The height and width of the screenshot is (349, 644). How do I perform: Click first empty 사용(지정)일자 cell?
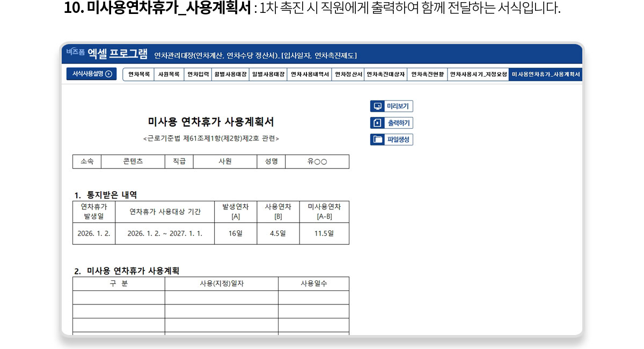[221, 297]
